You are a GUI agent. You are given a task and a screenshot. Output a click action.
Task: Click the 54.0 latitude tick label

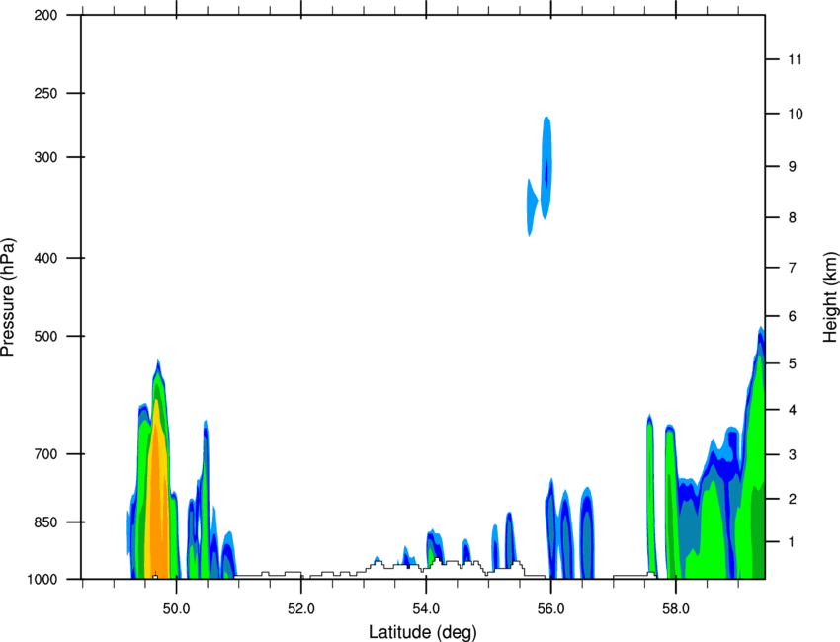tap(426, 609)
